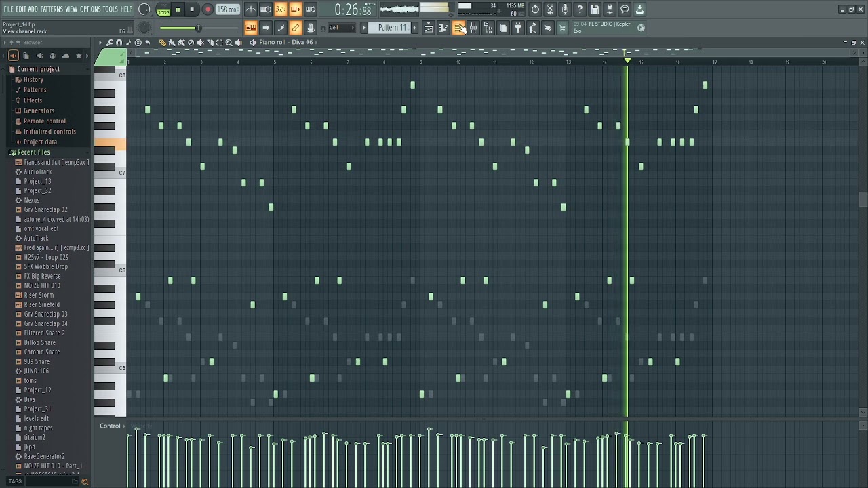This screenshot has height=488, width=868.
Task: Save the project with the floppy disk icon
Action: pos(595,9)
